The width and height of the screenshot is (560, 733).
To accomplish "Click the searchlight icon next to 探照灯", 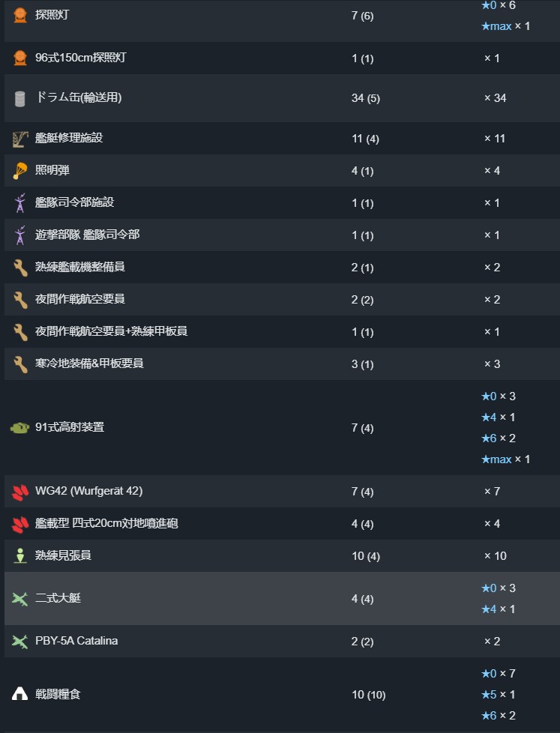I will click(x=20, y=15).
